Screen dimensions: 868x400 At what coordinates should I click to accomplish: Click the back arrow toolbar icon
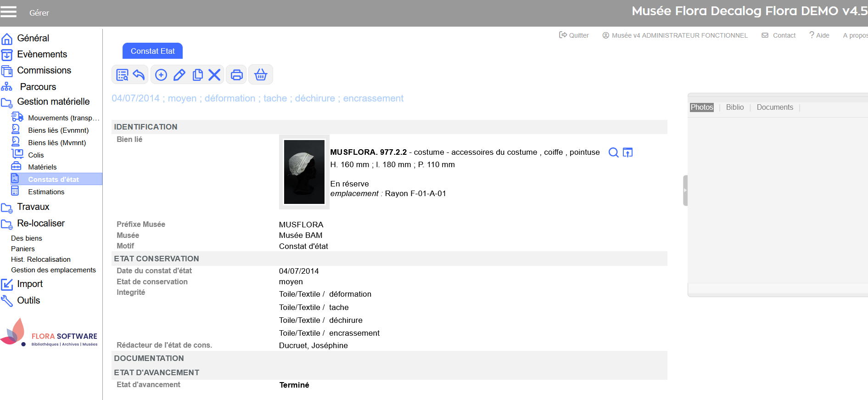coord(139,75)
